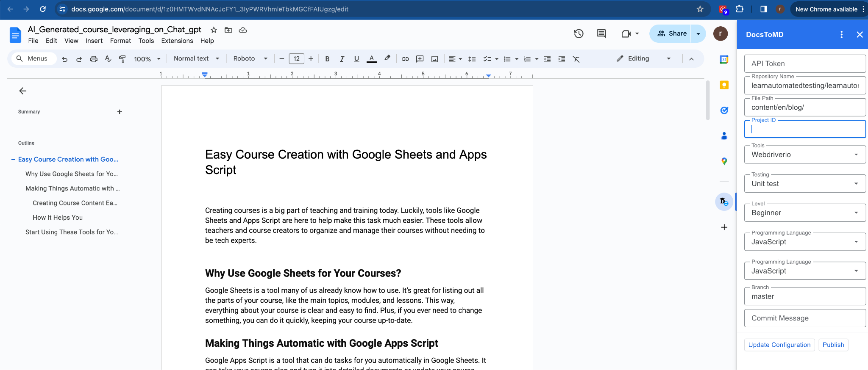Open the Tools dropdown showing Webdriverio

coord(804,155)
